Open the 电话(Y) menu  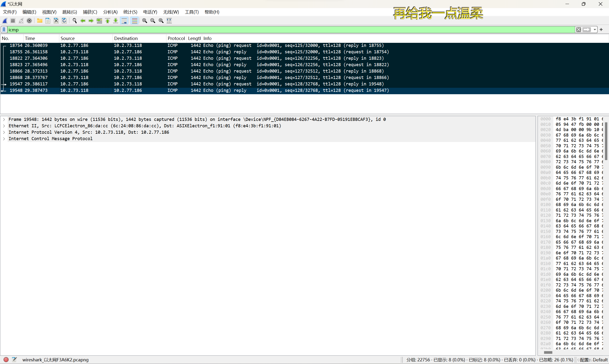coord(150,12)
